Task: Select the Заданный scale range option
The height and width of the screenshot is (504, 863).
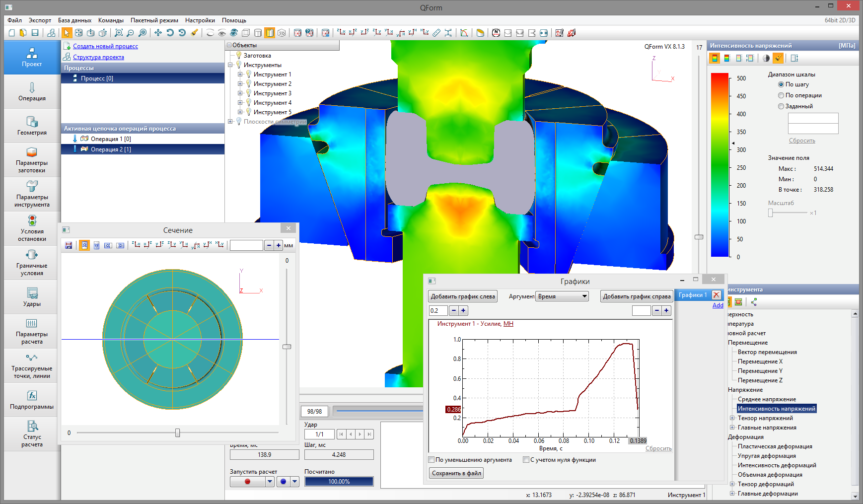Action: click(781, 106)
